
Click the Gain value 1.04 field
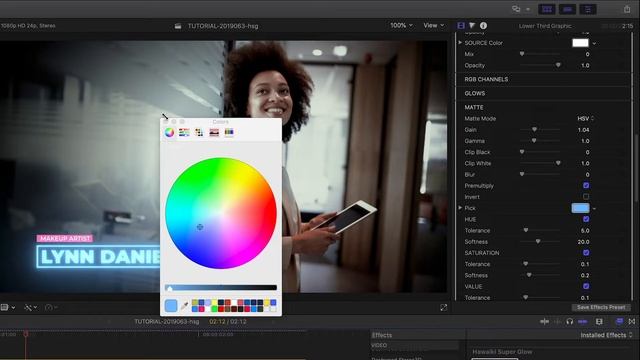tap(584, 130)
